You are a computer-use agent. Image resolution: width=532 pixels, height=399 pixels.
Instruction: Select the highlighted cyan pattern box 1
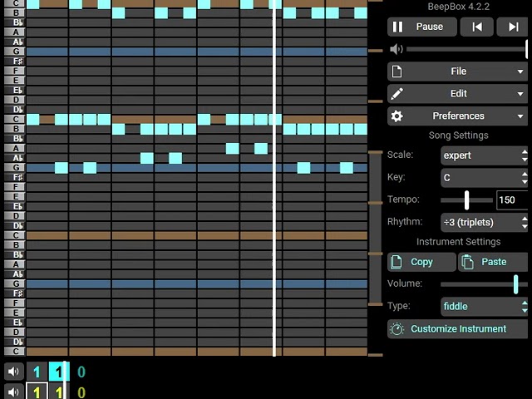tap(59, 372)
